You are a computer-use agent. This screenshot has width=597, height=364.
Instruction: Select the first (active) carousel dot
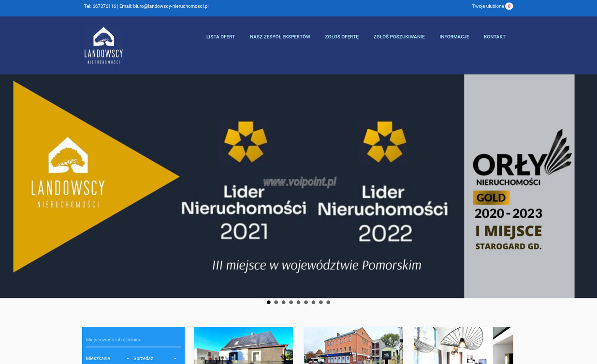pos(269,302)
